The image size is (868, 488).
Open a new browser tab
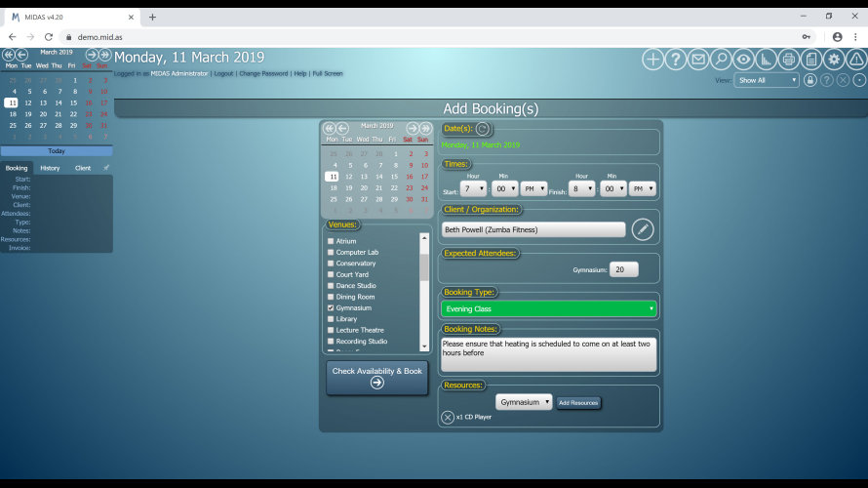click(152, 18)
